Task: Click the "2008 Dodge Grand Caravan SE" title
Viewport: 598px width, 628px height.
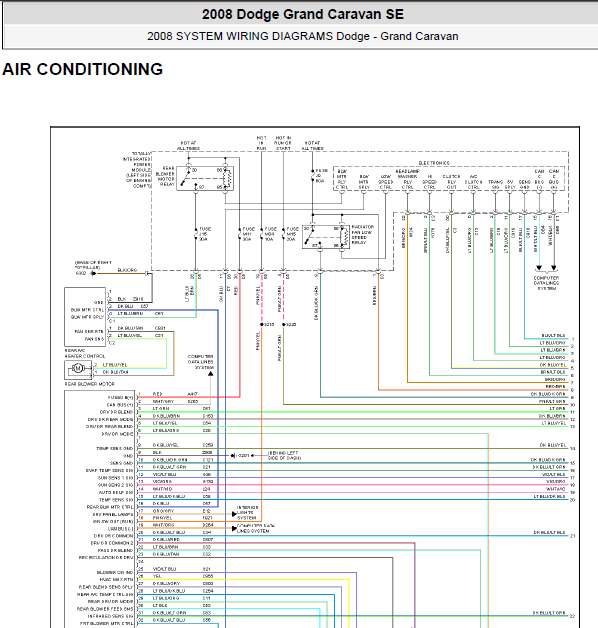Action: click(303, 14)
